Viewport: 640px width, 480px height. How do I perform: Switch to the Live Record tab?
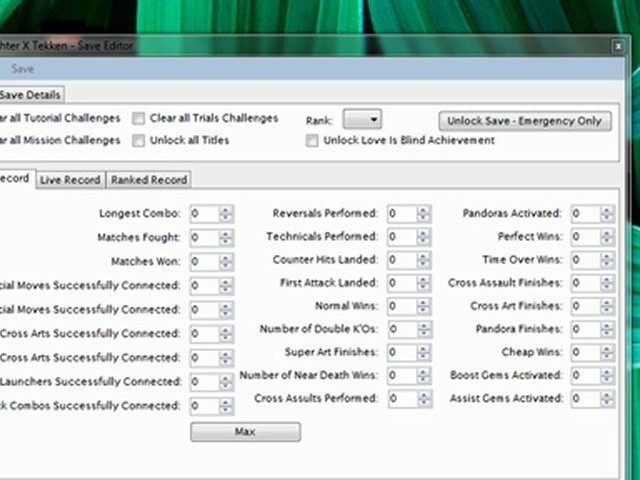click(x=70, y=180)
